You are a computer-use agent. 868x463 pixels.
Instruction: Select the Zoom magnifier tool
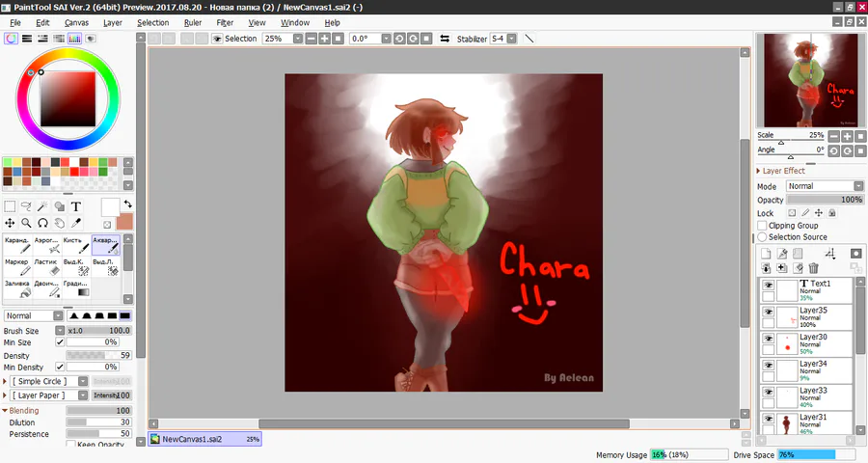point(26,223)
